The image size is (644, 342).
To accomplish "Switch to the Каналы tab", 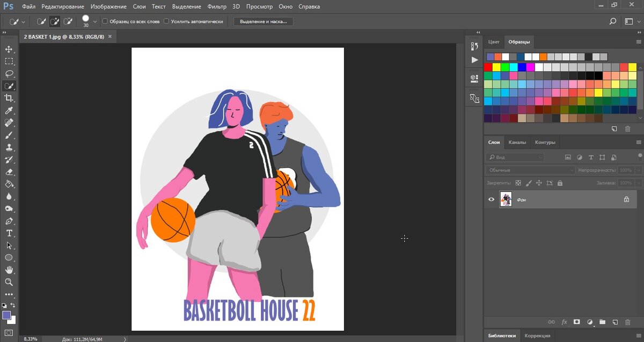I will click(517, 142).
